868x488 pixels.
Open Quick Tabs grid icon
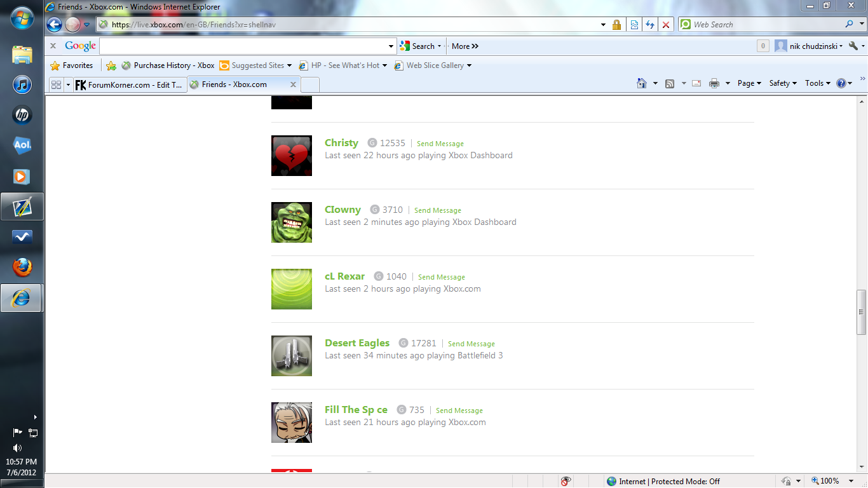(56, 85)
